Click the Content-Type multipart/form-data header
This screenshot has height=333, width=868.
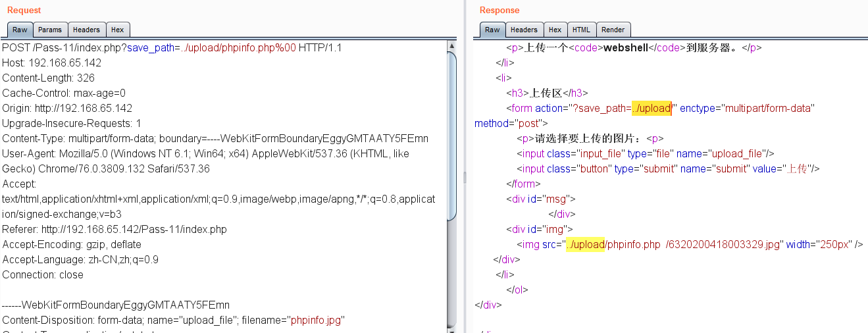pos(215,139)
